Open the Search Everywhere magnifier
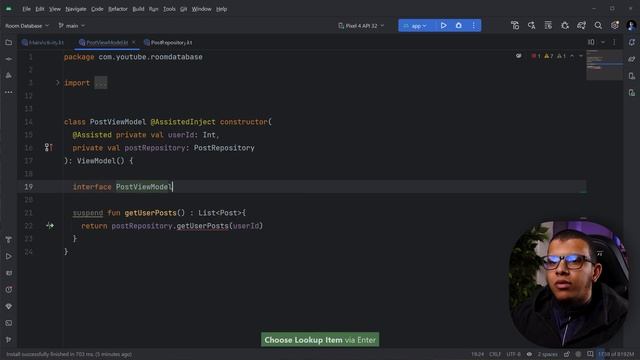The height and width of the screenshot is (360, 640). [x=598, y=25]
